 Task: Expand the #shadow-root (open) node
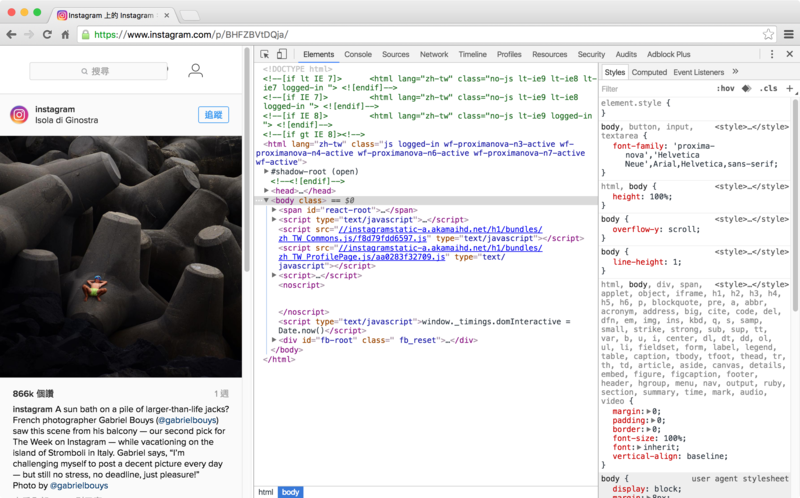[x=266, y=171]
